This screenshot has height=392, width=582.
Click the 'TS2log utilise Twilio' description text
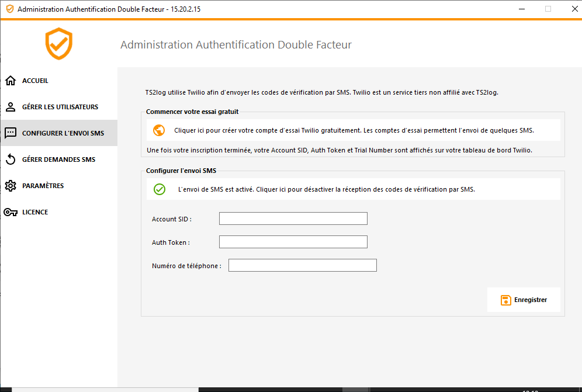tap(322, 92)
